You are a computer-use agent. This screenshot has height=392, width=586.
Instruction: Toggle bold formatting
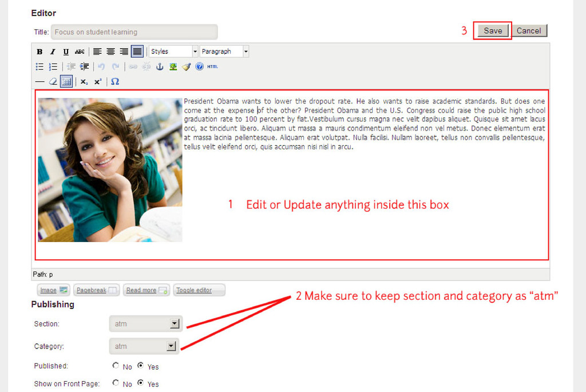[x=39, y=52]
